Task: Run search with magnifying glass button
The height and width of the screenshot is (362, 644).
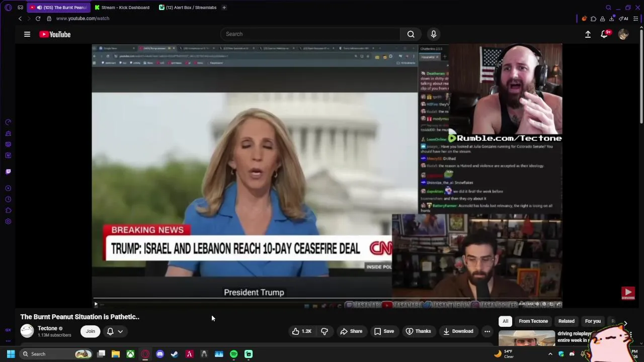Action: 411,34
